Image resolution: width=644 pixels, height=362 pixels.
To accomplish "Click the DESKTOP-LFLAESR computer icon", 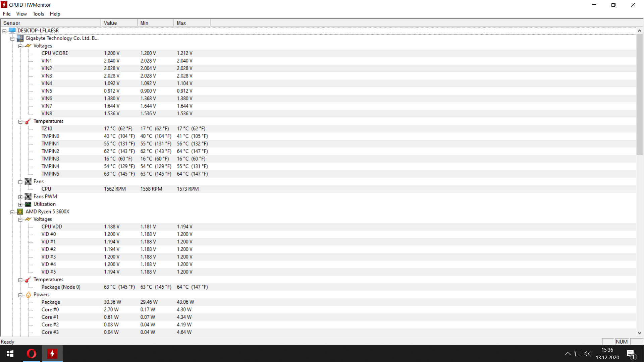I will pos(12,31).
